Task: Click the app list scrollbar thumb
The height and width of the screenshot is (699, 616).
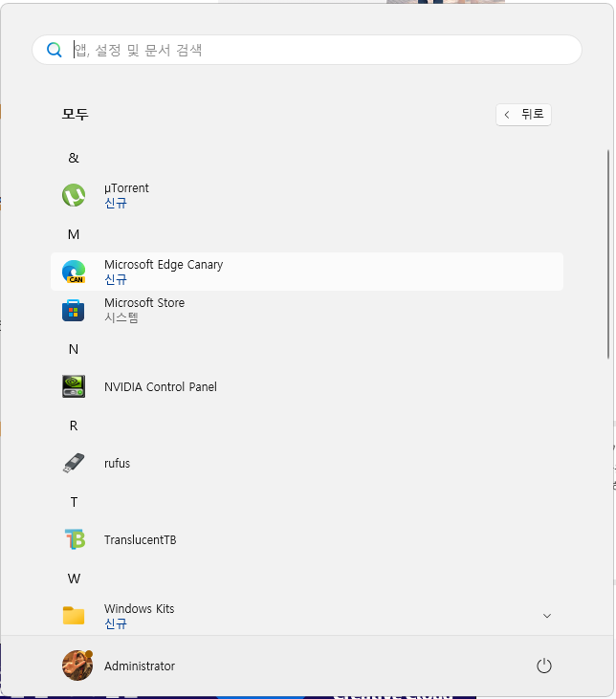Action: point(608,254)
